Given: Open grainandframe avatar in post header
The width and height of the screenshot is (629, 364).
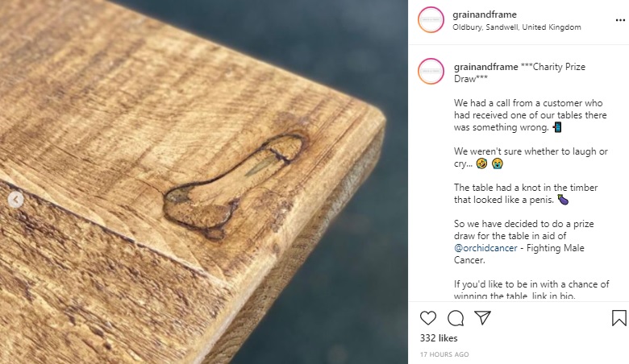Looking at the screenshot, I should 431,19.
